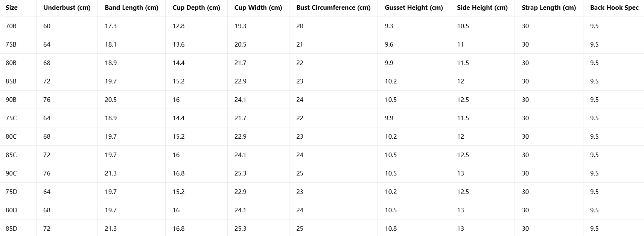
Task: Select the Gusset Height (cm) header
Action: pos(414,8)
